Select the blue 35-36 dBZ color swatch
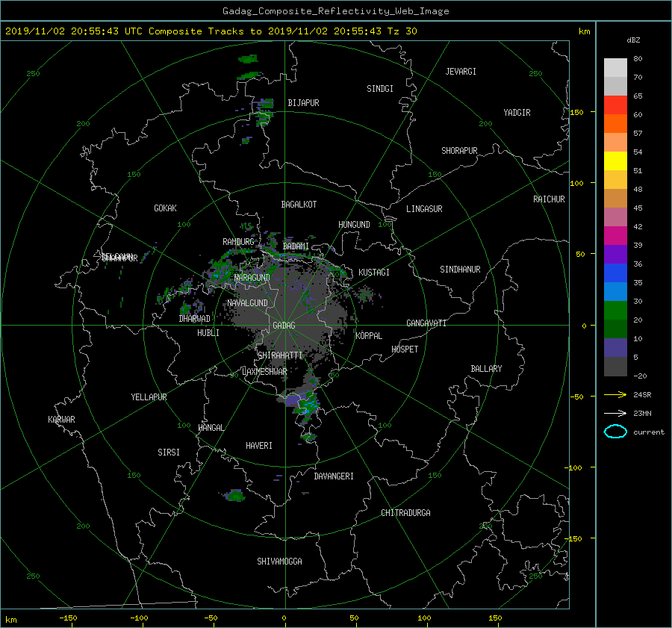 click(x=615, y=273)
